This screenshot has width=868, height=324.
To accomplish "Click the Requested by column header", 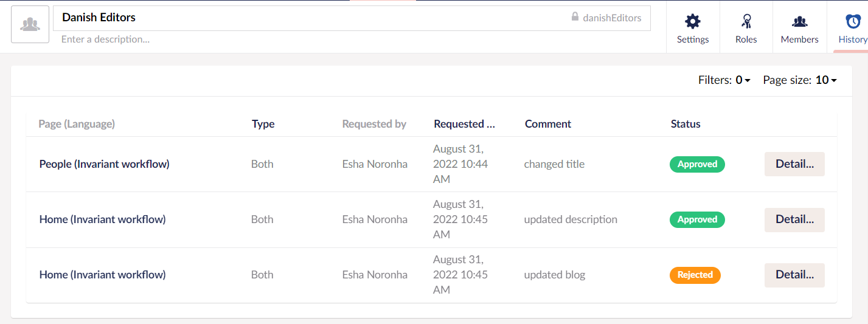I will point(374,124).
